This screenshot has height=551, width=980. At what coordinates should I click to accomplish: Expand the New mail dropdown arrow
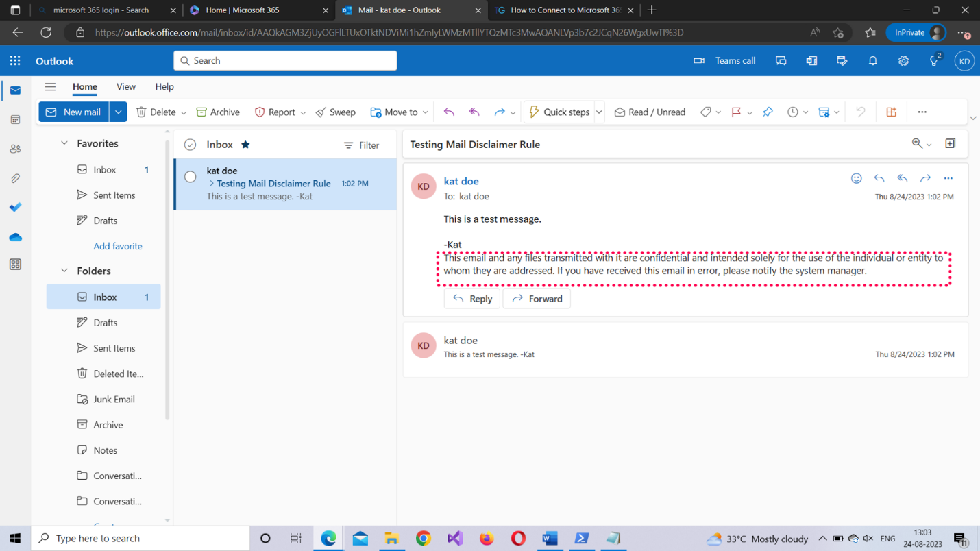click(118, 112)
